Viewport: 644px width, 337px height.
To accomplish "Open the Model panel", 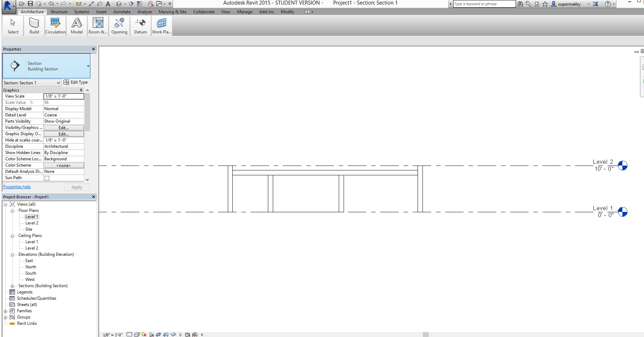I will (77, 26).
